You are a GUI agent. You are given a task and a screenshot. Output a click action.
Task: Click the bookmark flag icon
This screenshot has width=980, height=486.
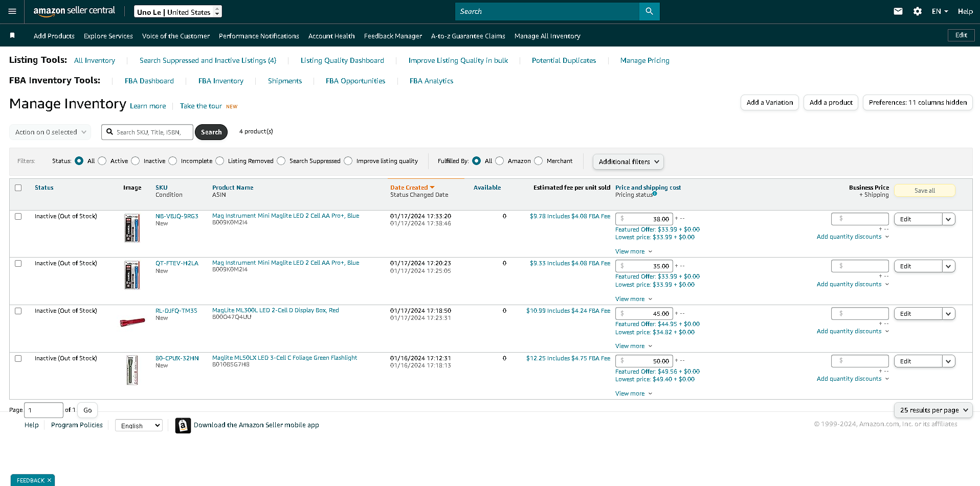[x=12, y=35]
